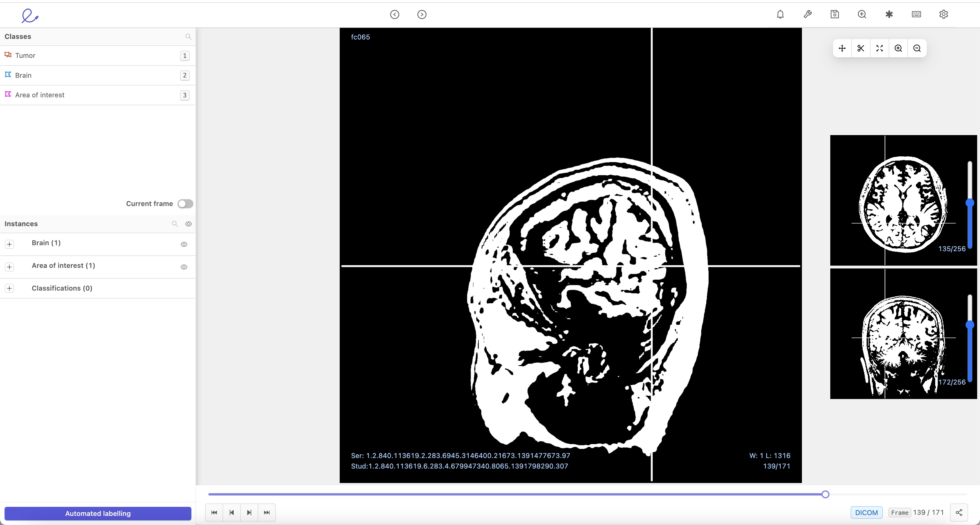Viewport: 980px width, 525px height.
Task: Open the keyboard shortcuts icon
Action: point(916,14)
